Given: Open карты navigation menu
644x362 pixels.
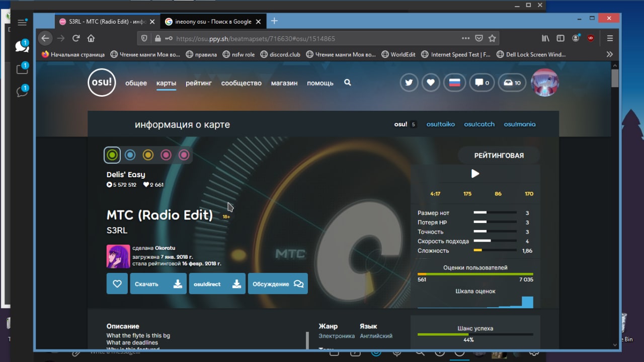Looking at the screenshot, I should coord(166,83).
